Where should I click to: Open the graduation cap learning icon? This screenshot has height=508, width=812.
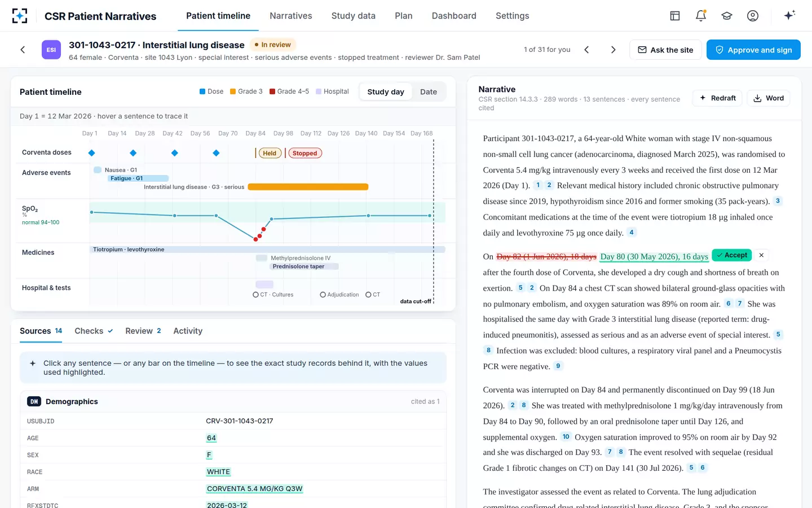727,16
